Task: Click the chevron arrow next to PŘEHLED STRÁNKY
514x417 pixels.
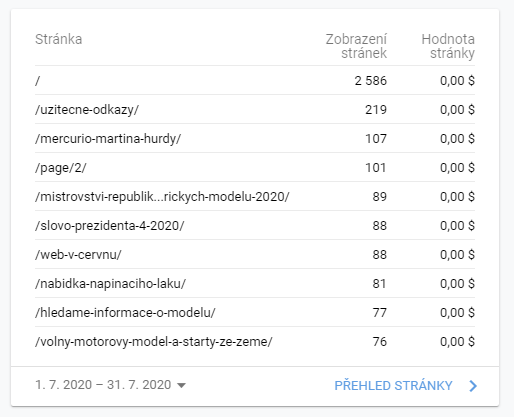Action: tap(473, 386)
